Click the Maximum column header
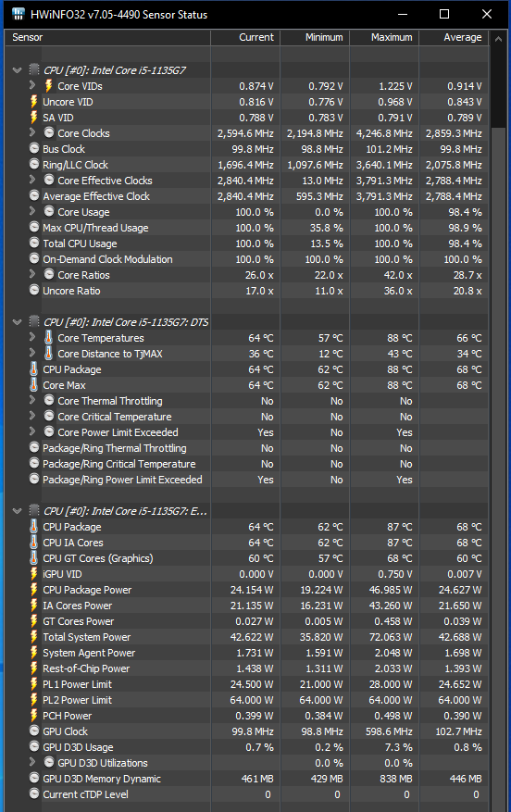This screenshot has width=511, height=812. 384,37
